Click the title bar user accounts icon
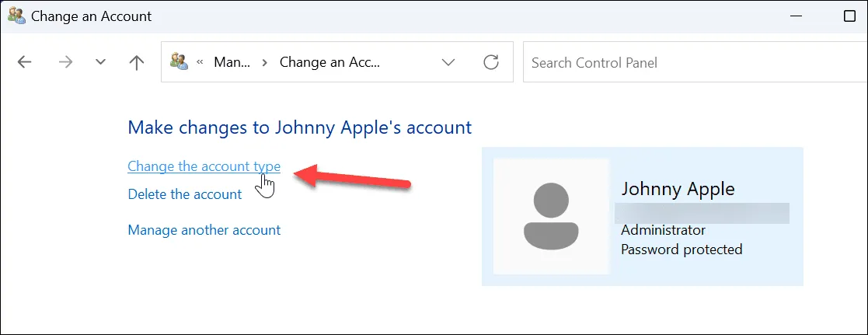Viewport: 868px width, 335px height. click(16, 16)
